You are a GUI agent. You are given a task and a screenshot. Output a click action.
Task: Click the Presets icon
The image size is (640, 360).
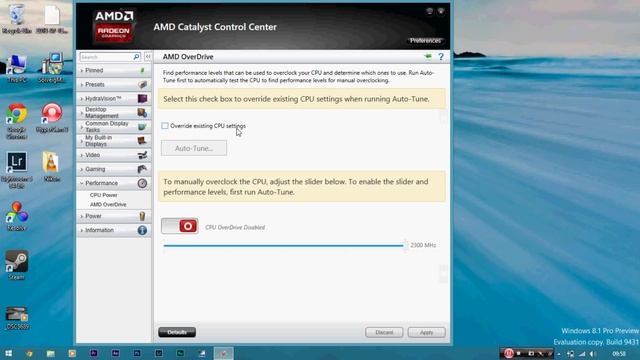[x=142, y=84]
